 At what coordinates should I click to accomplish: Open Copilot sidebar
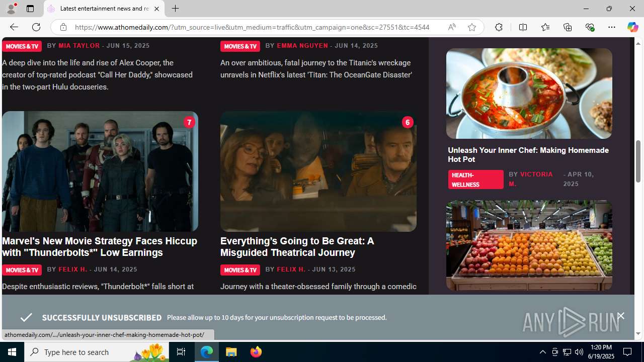[x=632, y=27]
